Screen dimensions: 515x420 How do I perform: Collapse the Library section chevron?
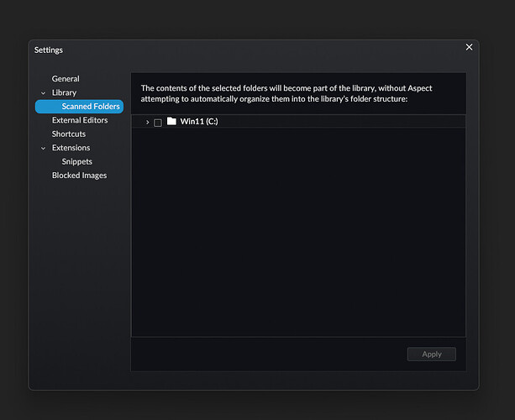click(44, 93)
